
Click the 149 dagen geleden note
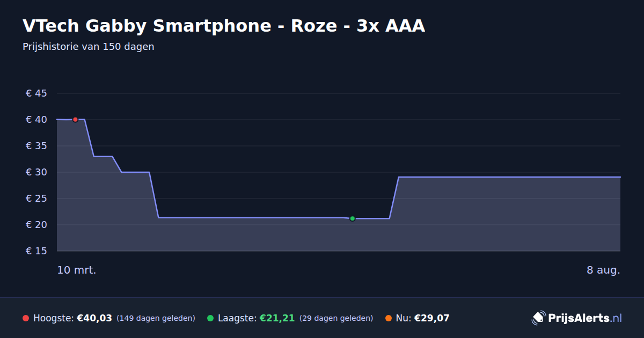156,318
